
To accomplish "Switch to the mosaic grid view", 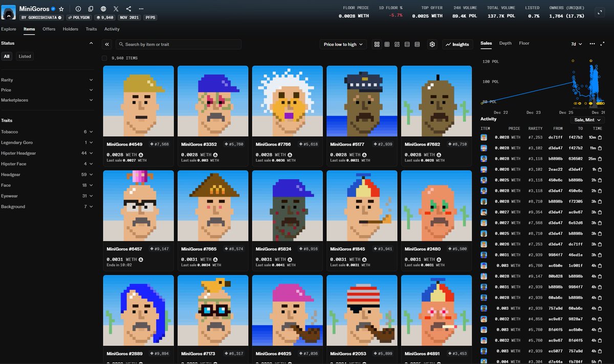I will point(397,44).
